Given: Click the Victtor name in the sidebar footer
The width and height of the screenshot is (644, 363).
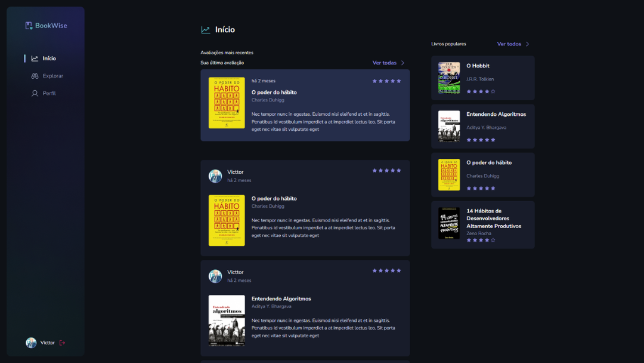Looking at the screenshot, I should (x=48, y=343).
